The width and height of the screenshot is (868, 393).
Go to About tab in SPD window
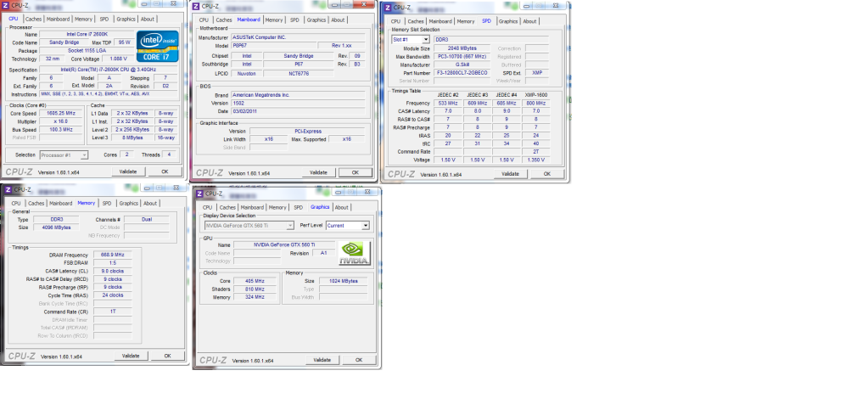point(529,21)
